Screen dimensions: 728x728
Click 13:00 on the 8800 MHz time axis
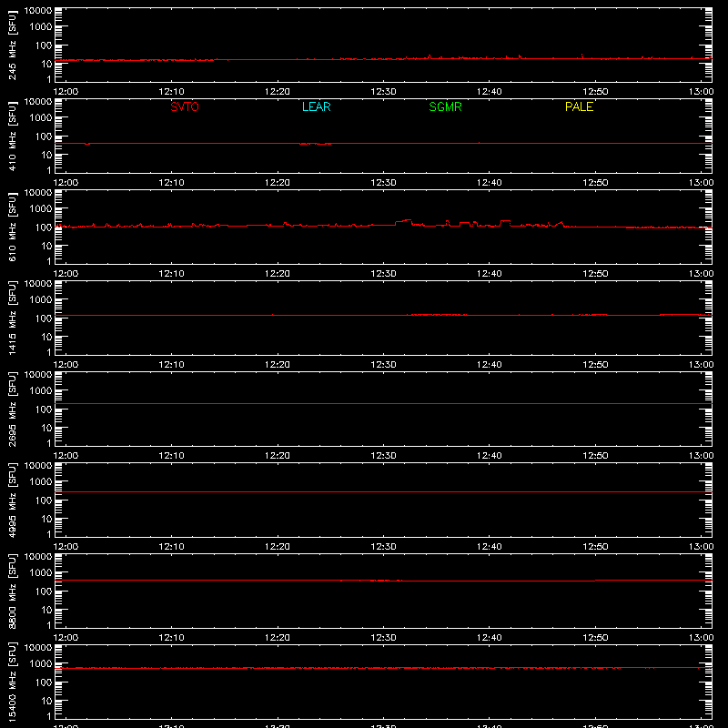coord(701,638)
